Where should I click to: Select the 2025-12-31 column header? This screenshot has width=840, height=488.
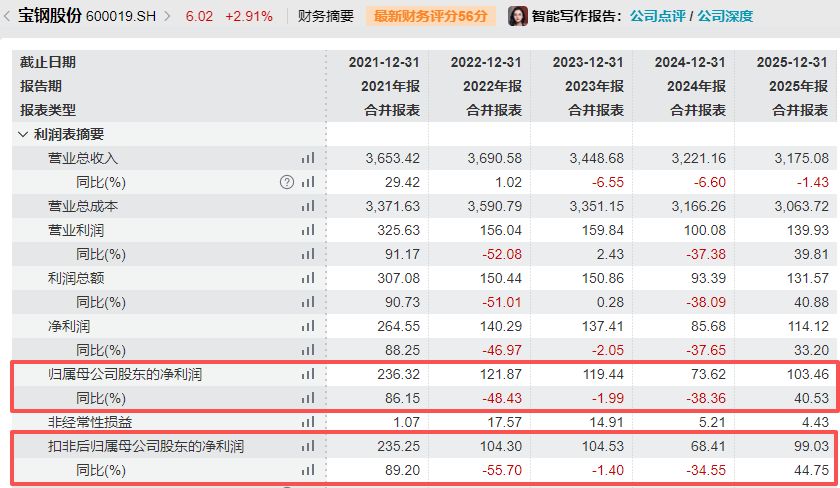[x=792, y=62]
